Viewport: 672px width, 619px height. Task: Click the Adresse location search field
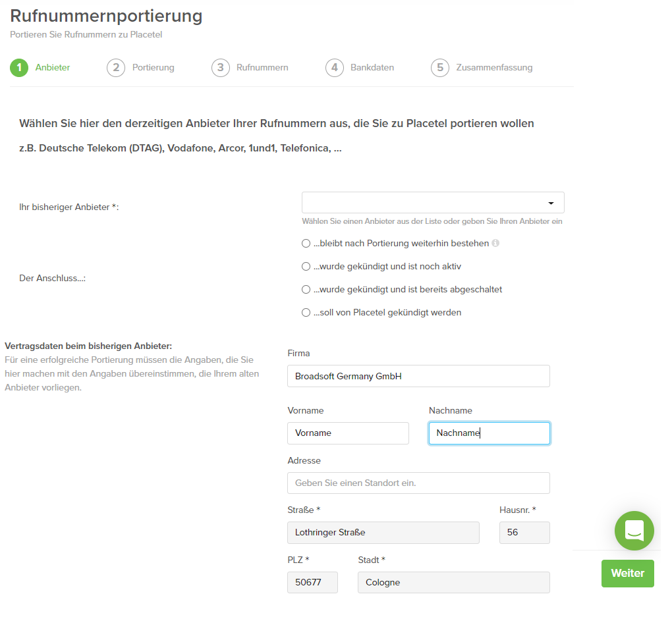(418, 483)
